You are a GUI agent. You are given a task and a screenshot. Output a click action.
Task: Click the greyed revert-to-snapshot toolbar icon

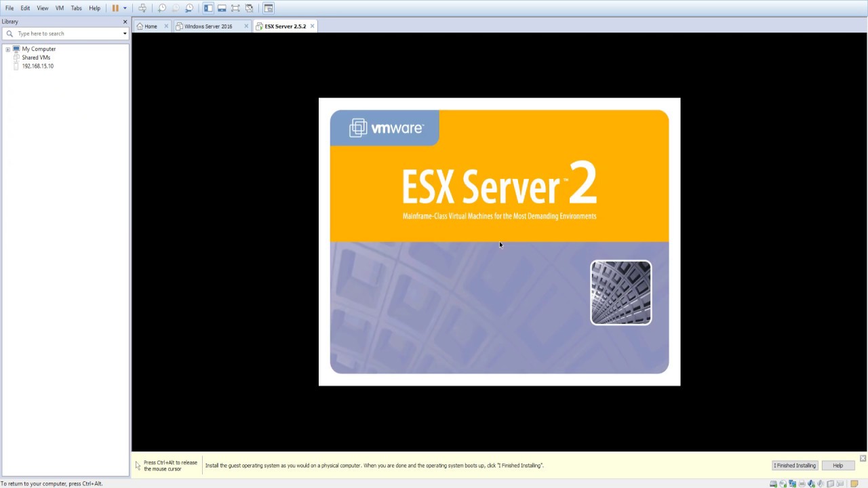[x=176, y=8]
